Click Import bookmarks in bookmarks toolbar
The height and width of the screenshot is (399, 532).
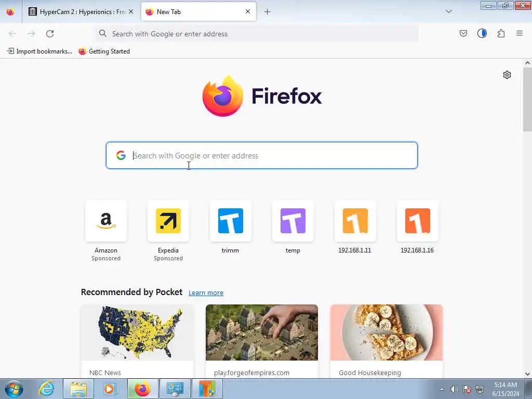(x=39, y=51)
